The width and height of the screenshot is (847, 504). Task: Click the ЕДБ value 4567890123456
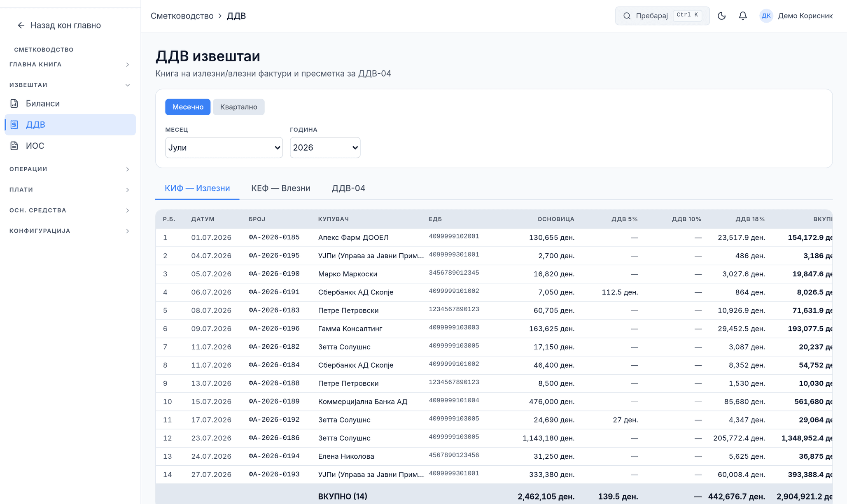454,455
